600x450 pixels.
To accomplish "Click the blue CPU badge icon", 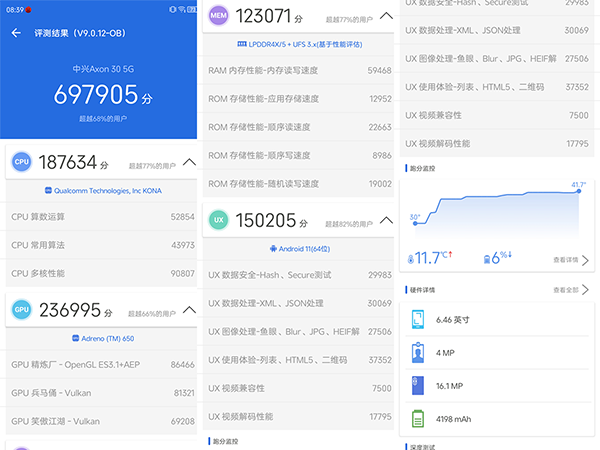I will pos(20,162).
